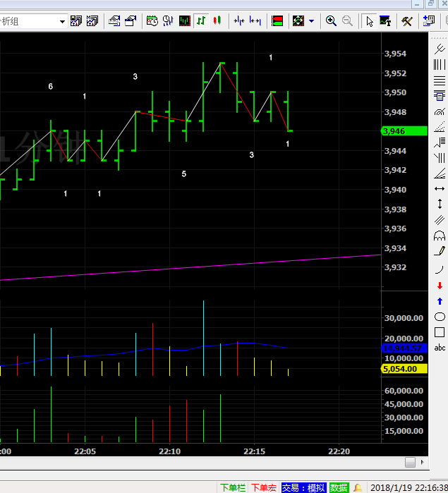
Task: Switch to candlestick chart type
Action: [x=217, y=21]
